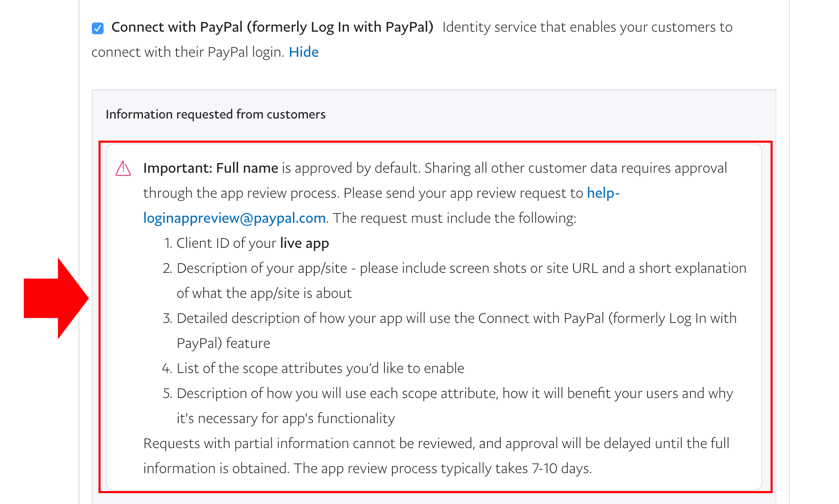
Task: Open the help-loginappreview@paypal.com email link
Action: pyautogui.click(x=381, y=205)
